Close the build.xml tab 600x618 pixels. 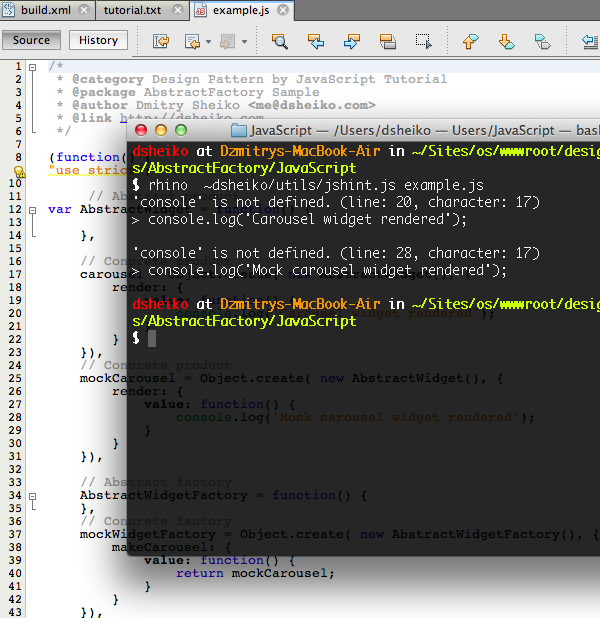(84, 10)
